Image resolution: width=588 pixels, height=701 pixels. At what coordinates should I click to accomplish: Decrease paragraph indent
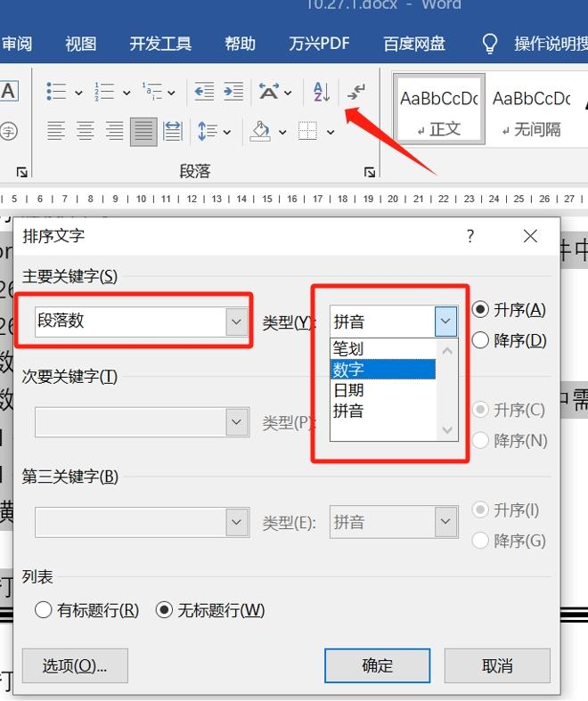pos(204,92)
